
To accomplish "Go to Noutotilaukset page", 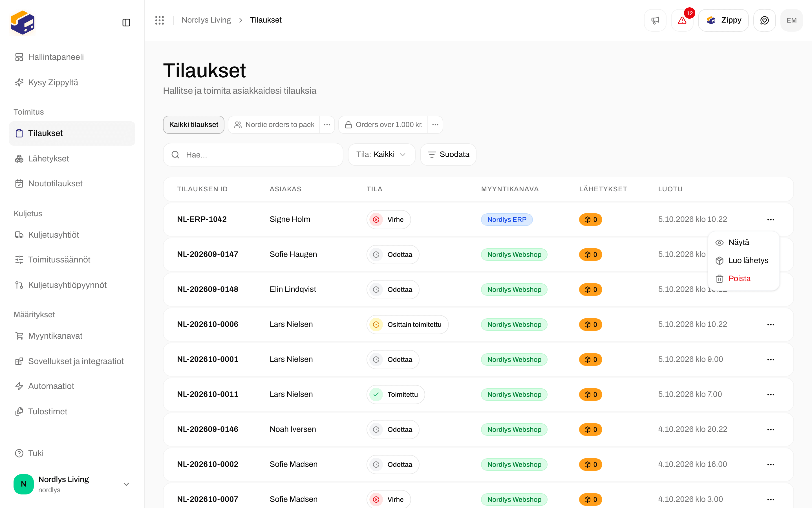I will point(72,183).
